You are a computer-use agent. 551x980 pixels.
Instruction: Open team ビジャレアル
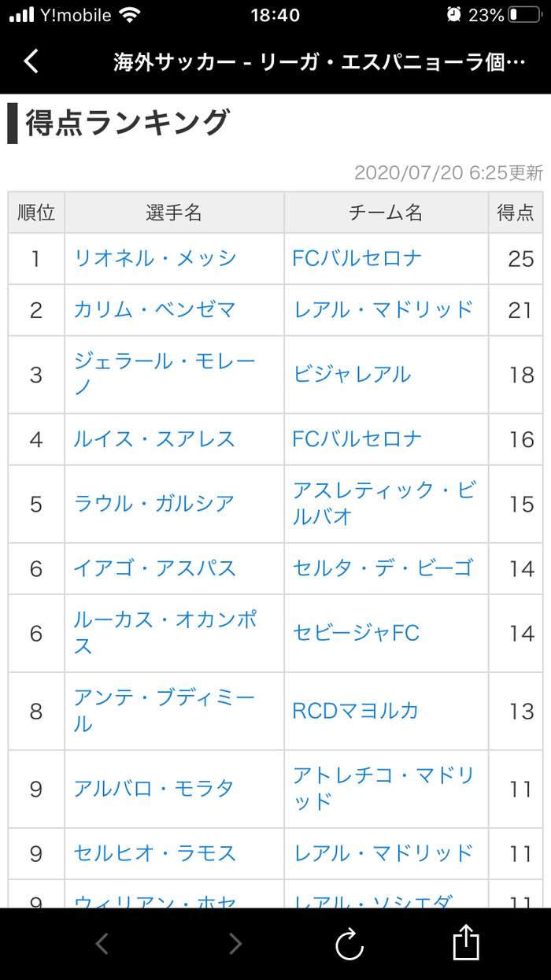[353, 375]
